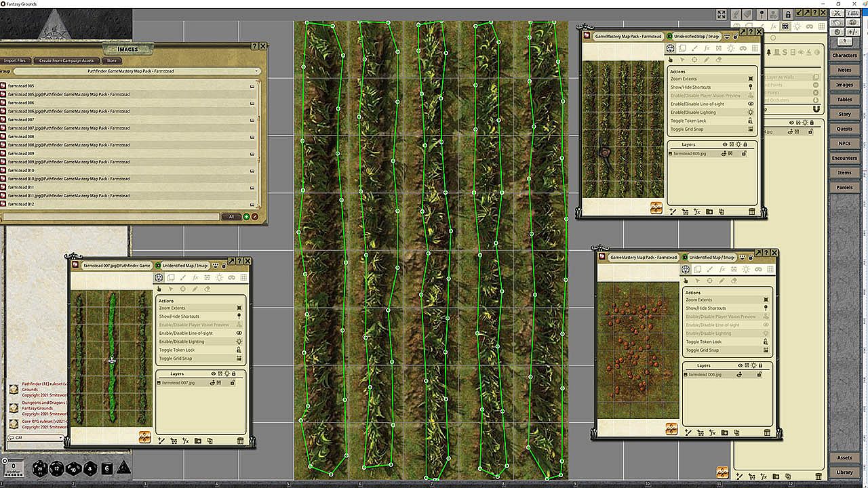Toggle lock on farmstead 007.jpg layer
Viewport: 868px width, 488px height.
coord(232,383)
